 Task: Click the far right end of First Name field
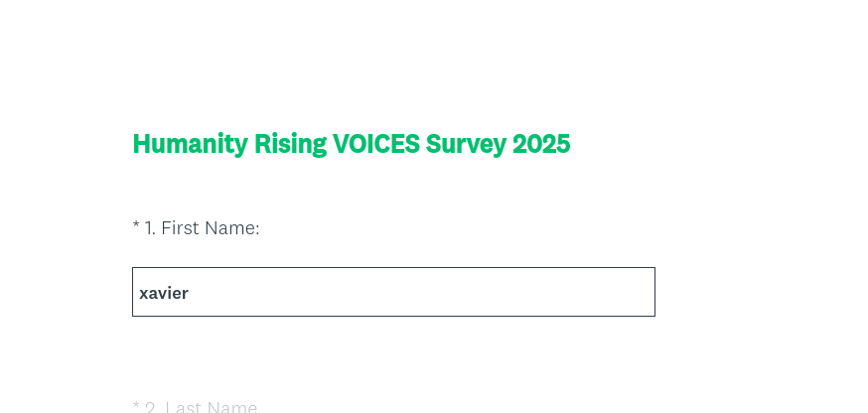point(646,292)
